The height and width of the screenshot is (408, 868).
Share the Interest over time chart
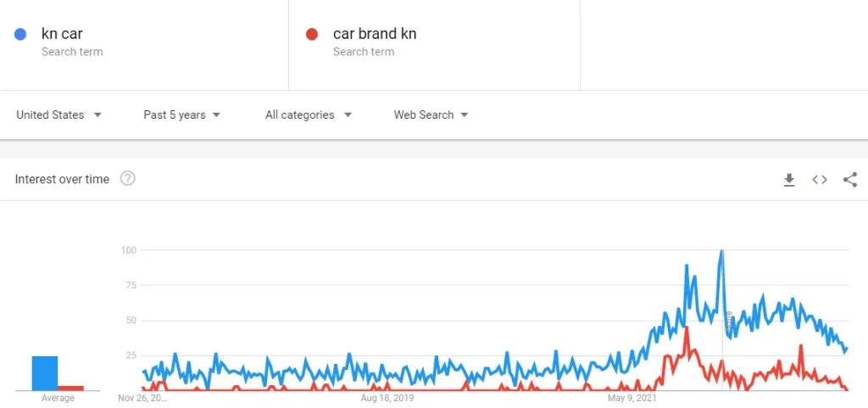(x=850, y=180)
